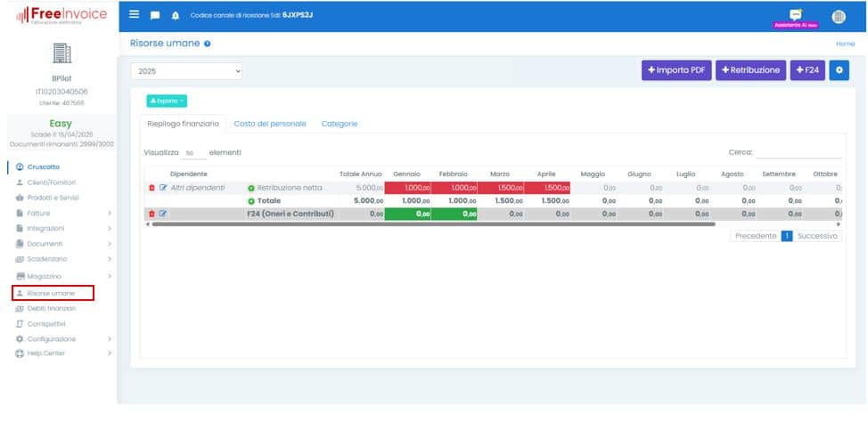Delete the F24 (Oneri e Contributi) row
The width and height of the screenshot is (868, 422).
[152, 214]
